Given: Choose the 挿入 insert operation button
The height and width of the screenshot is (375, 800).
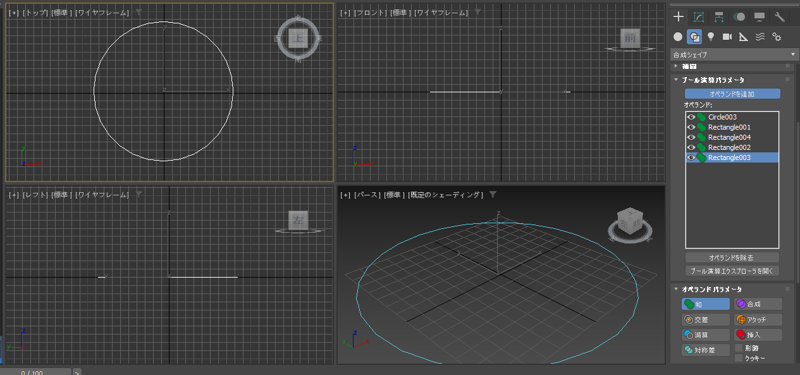Looking at the screenshot, I should coord(758,335).
